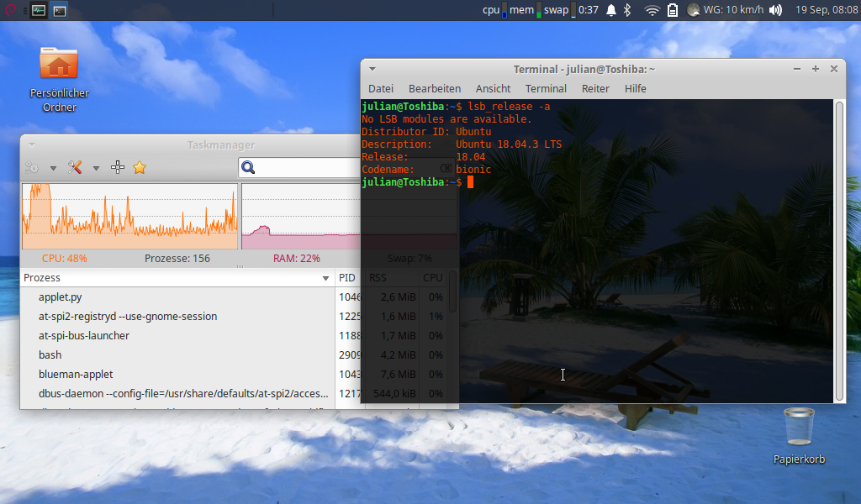Expand the dropdown arrow beside the settings tools icon

tap(96, 168)
